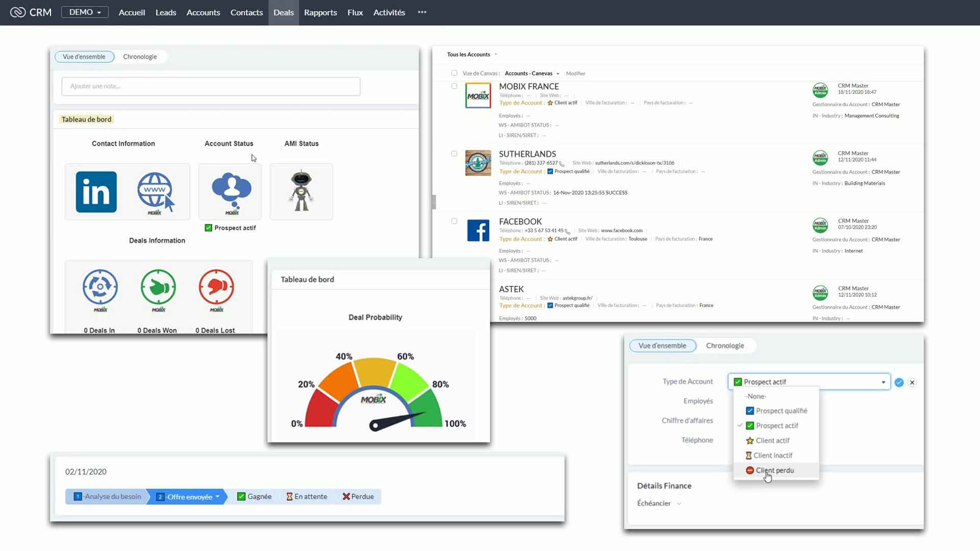Tick the select-all checkbox next to Vue de Canvas
The width and height of the screenshot is (980, 551).
click(x=454, y=73)
